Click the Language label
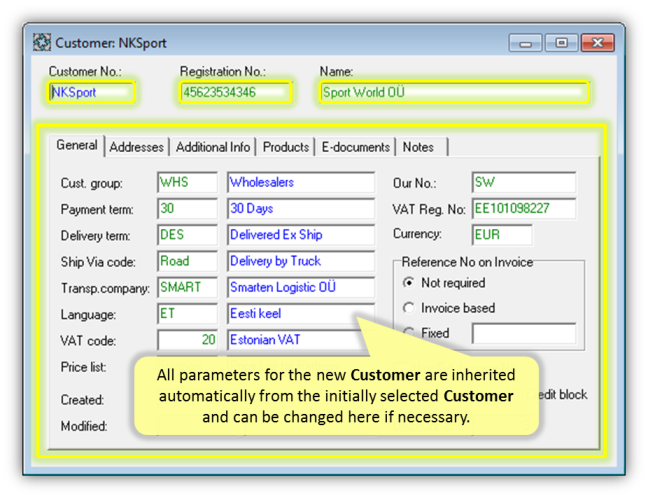This screenshot has height=498, width=648. [x=88, y=315]
